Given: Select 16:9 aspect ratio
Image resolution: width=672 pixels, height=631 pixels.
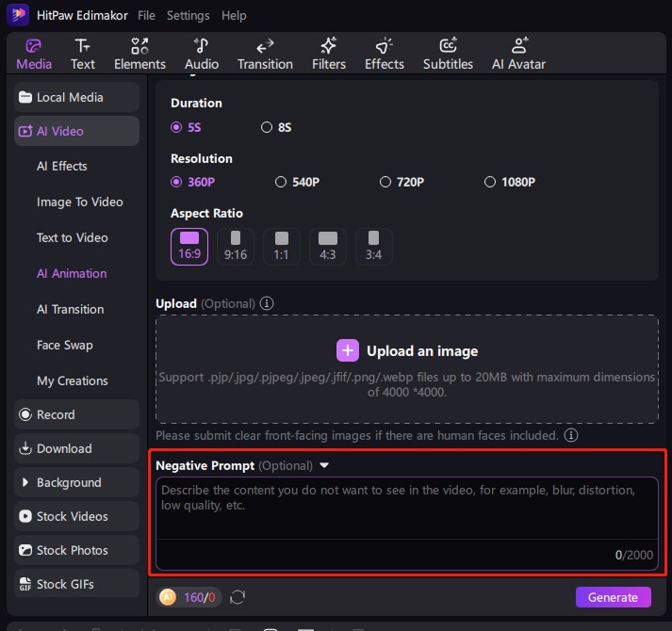Looking at the screenshot, I should 189,247.
